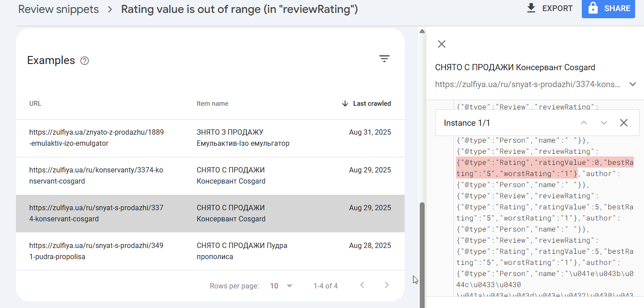The image size is (644, 308).
Task: Go to next instance with down arrow
Action: click(x=604, y=123)
